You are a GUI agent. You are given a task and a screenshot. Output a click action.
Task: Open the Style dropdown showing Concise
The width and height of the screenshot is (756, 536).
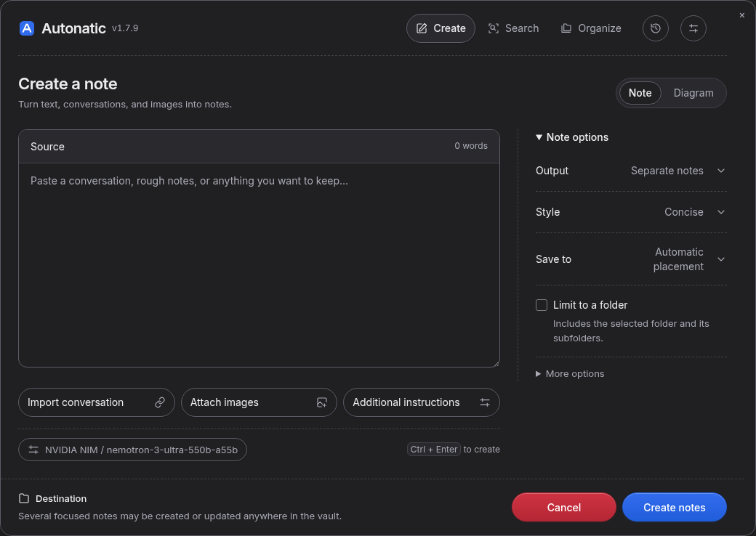tap(695, 212)
